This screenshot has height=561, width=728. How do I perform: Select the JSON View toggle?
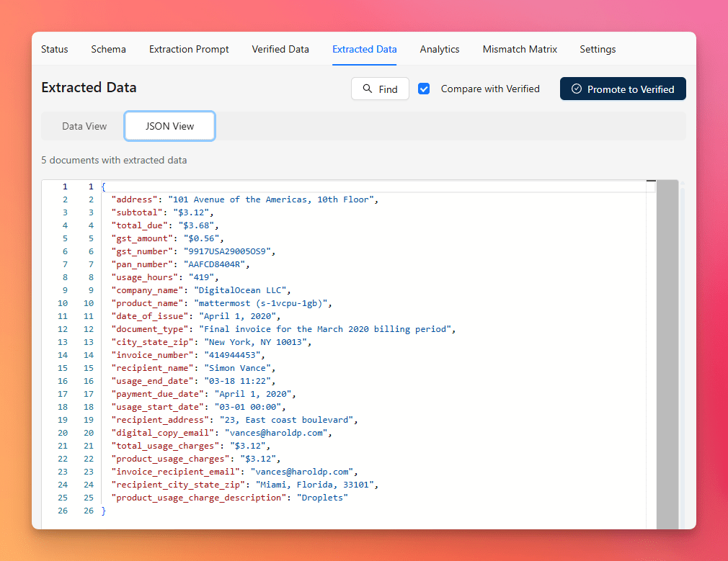point(170,126)
